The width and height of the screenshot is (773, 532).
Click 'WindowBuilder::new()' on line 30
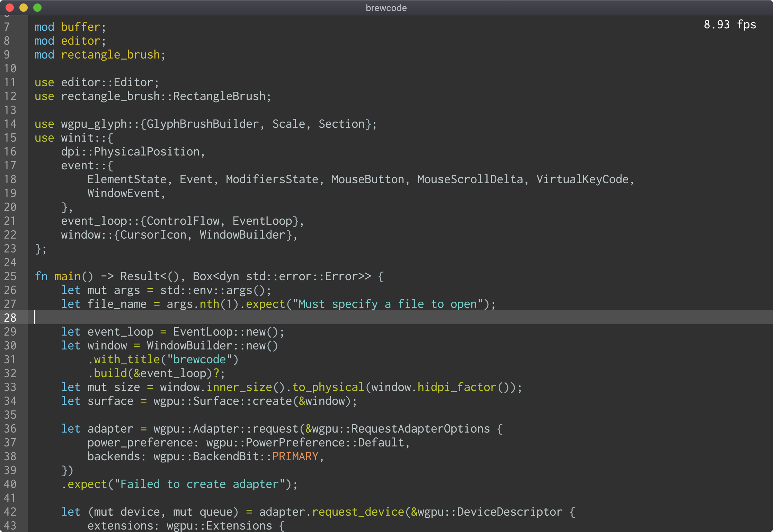(212, 346)
